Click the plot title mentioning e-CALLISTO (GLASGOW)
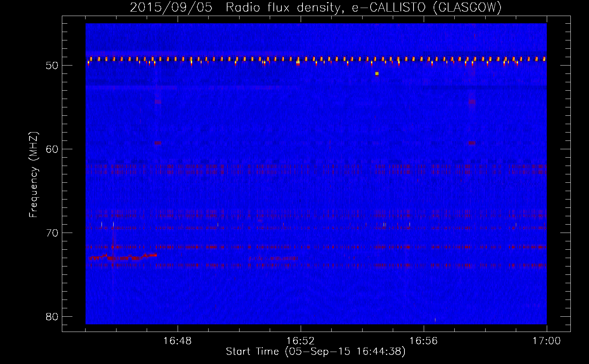The width and height of the screenshot is (589, 364). tap(316, 7)
